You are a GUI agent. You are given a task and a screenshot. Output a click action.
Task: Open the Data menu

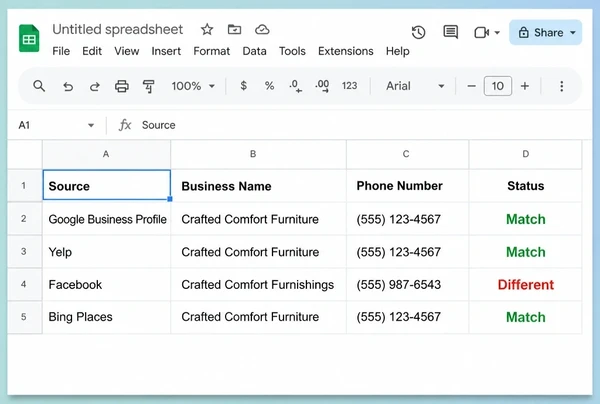click(x=254, y=51)
